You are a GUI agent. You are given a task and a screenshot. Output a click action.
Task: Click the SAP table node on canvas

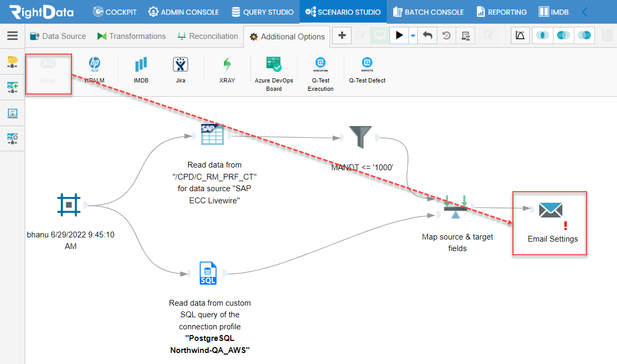tap(212, 134)
